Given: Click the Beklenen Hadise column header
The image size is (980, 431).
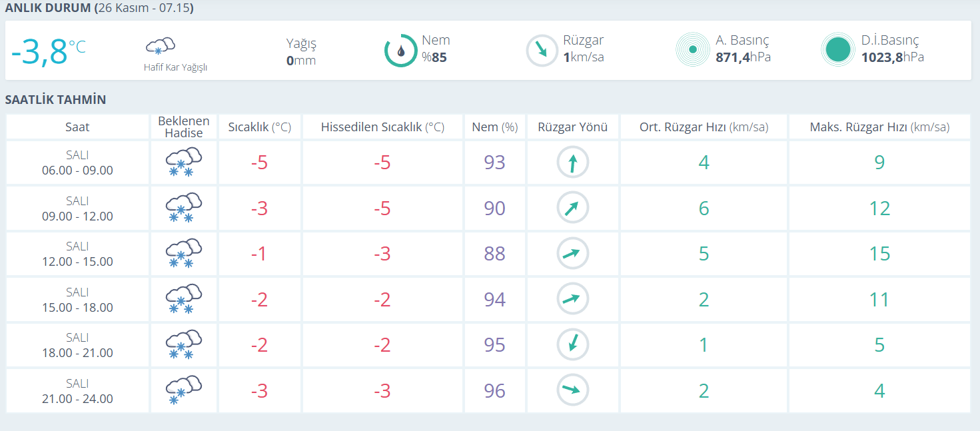Looking at the screenshot, I should point(183,127).
